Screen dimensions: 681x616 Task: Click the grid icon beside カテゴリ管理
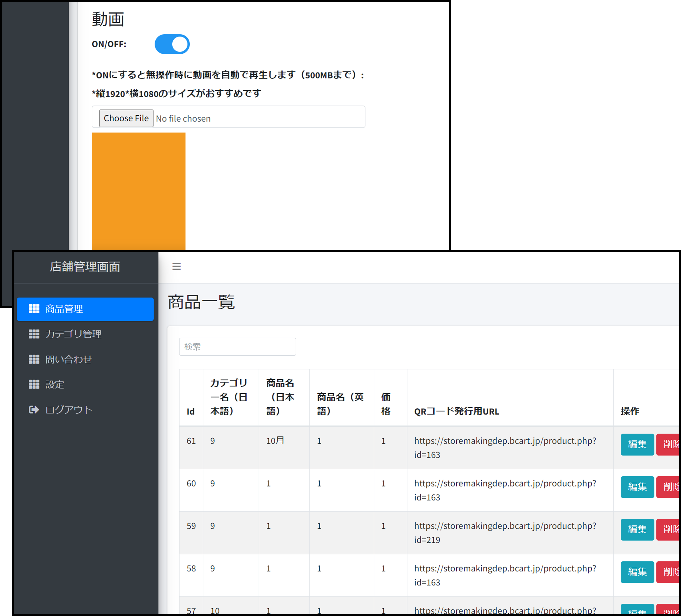point(34,334)
